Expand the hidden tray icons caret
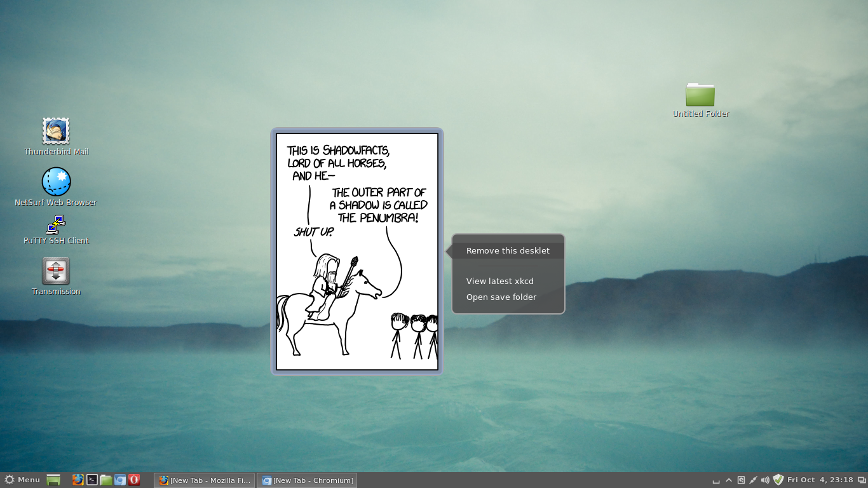The image size is (868, 488). point(729,480)
